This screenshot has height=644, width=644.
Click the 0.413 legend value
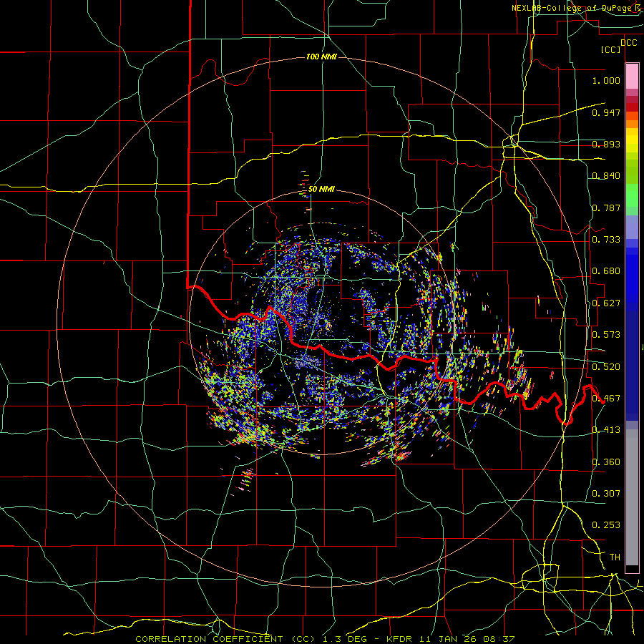tap(606, 430)
